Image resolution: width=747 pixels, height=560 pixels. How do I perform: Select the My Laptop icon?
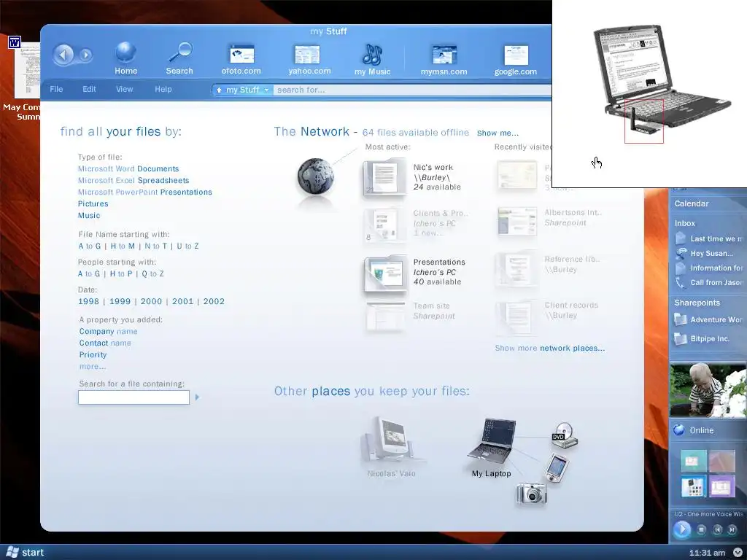point(492,441)
